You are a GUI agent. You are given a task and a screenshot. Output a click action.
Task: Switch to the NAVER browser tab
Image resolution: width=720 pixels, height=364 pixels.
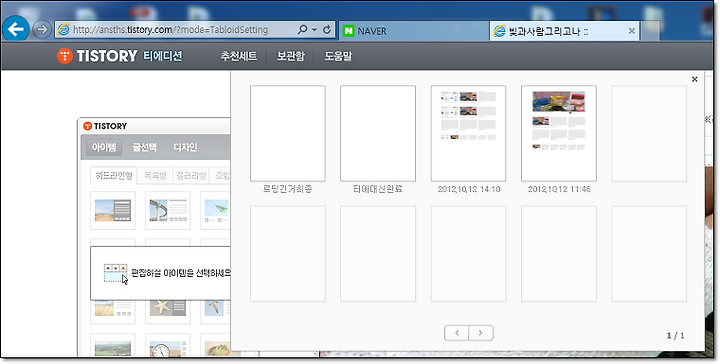(x=414, y=31)
